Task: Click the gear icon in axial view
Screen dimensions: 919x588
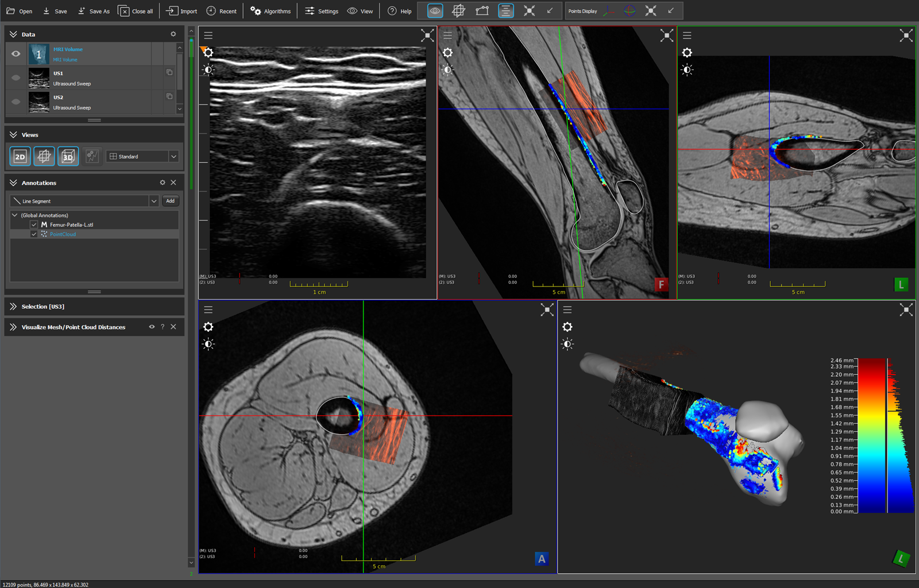Action: coord(208,327)
